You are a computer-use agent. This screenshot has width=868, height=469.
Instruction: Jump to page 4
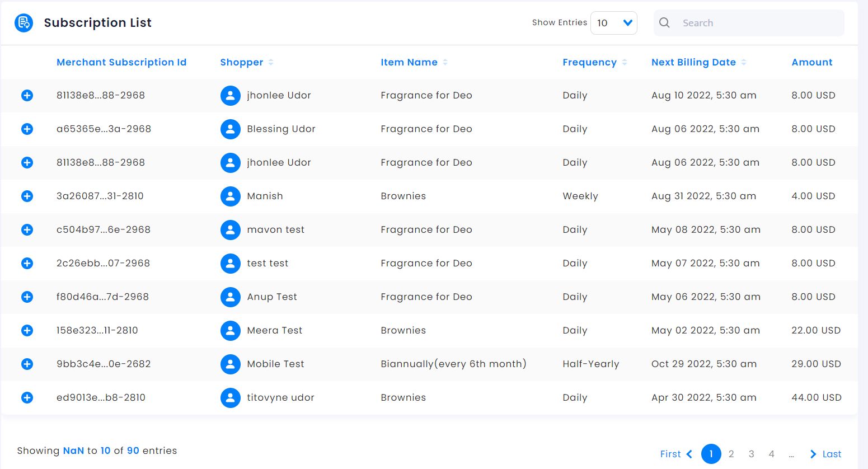(x=771, y=454)
